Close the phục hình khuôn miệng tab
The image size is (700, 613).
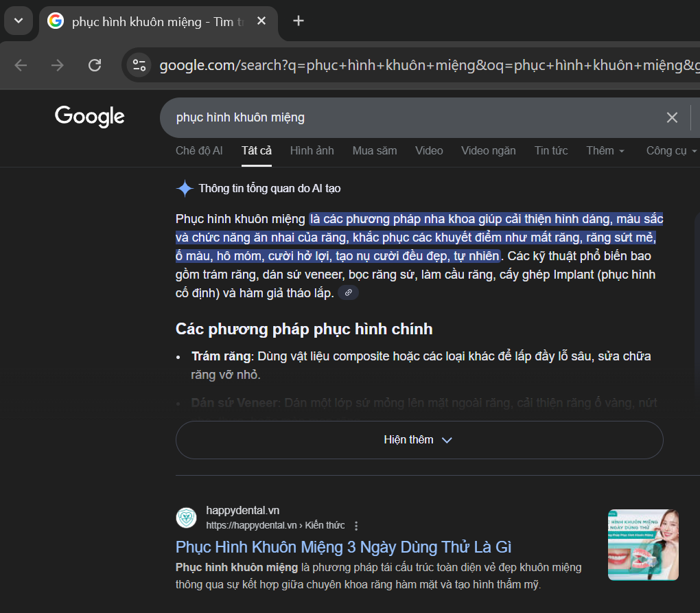click(261, 21)
